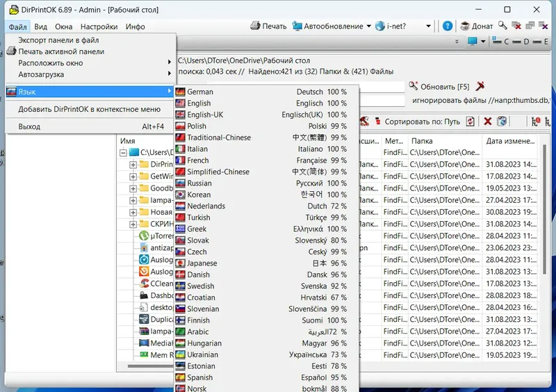This screenshot has width=556, height=392.
Task: Select Russian language option
Action: tap(267, 183)
